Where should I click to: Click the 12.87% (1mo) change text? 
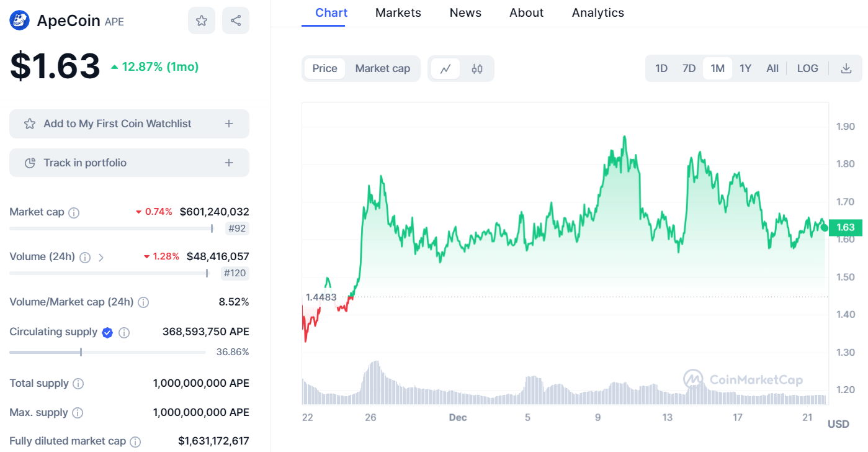154,66
